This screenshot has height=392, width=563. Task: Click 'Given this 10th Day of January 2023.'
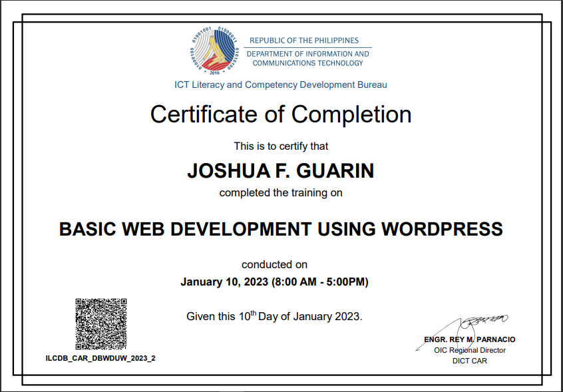point(274,316)
